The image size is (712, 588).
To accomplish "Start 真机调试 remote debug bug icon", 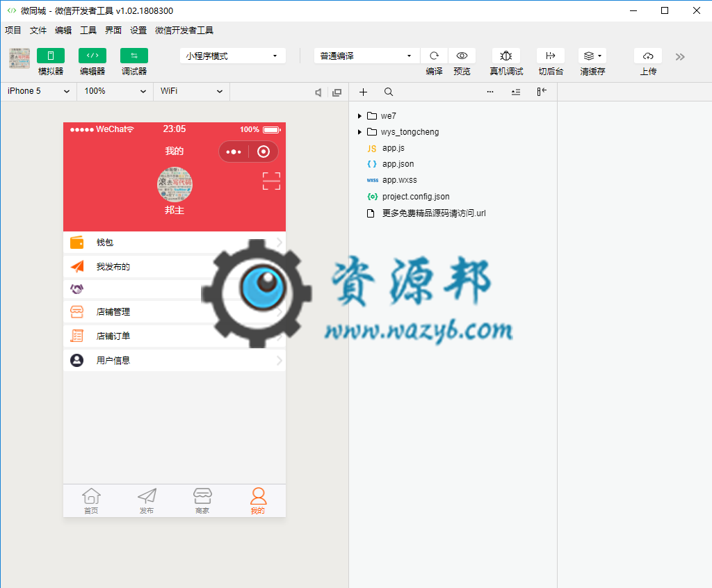I will [506, 56].
